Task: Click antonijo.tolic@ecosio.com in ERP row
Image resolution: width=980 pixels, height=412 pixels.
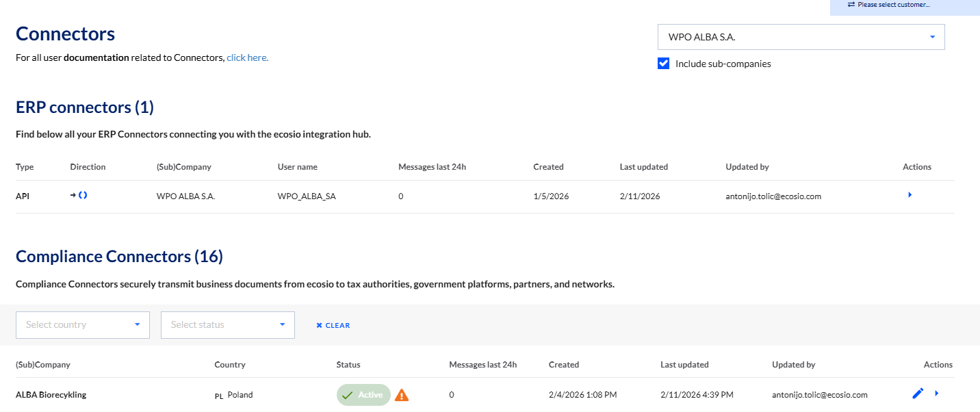Action: click(x=773, y=196)
